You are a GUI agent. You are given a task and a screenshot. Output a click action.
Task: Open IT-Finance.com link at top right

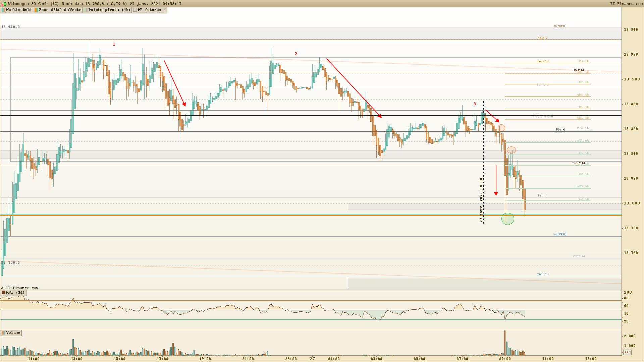626,4
